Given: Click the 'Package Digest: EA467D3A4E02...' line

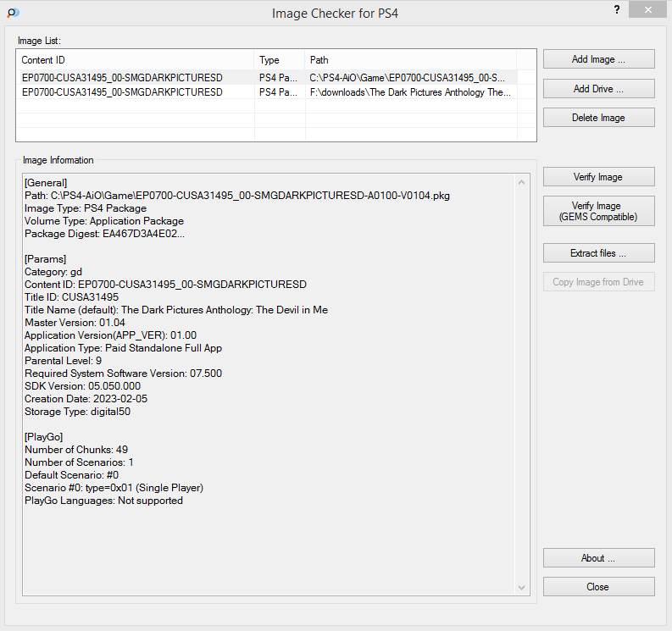Looking at the screenshot, I should [104, 234].
